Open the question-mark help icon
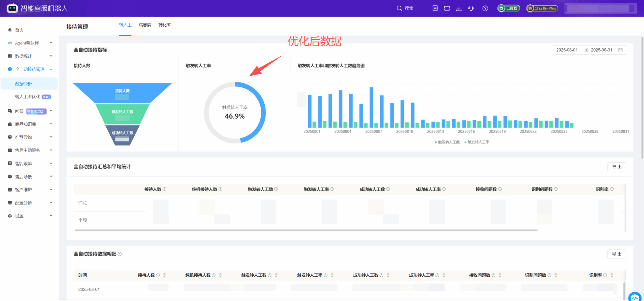 (x=485, y=8)
